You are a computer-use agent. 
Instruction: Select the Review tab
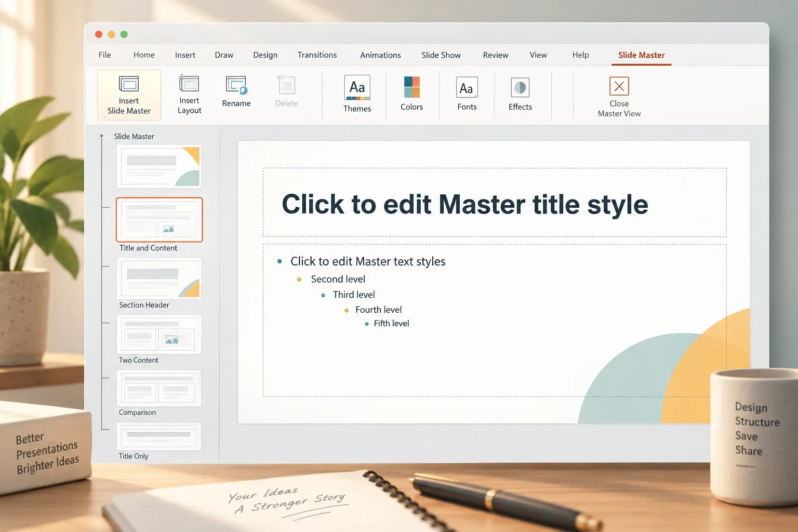pos(496,55)
